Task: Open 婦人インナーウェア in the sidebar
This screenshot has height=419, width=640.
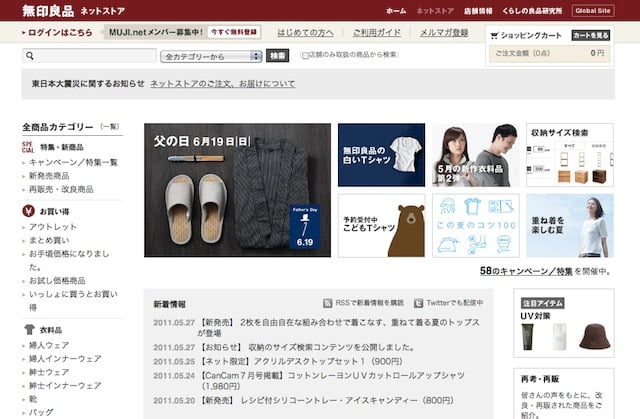Action: pyautogui.click(x=65, y=359)
